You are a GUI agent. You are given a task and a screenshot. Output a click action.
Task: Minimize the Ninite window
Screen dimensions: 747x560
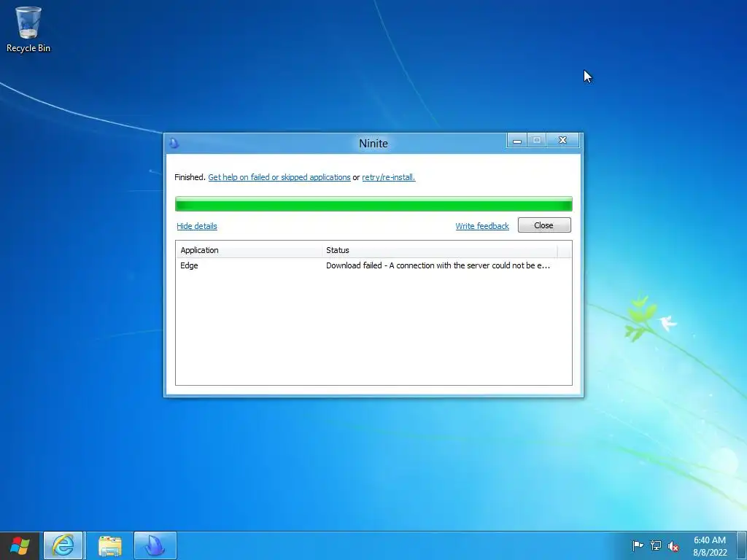pos(517,141)
